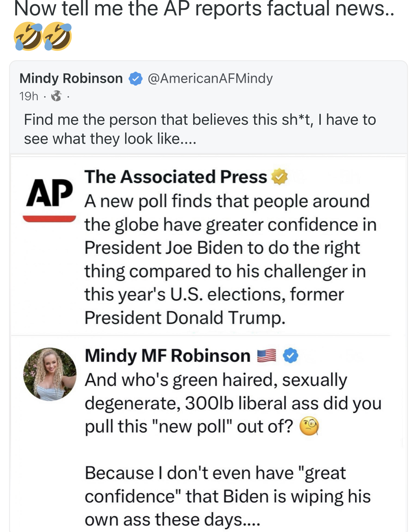Image resolution: width=417 pixels, height=532 pixels.
Task: Click blue badge beside Mindy MF Robinson
Action: [x=291, y=355]
